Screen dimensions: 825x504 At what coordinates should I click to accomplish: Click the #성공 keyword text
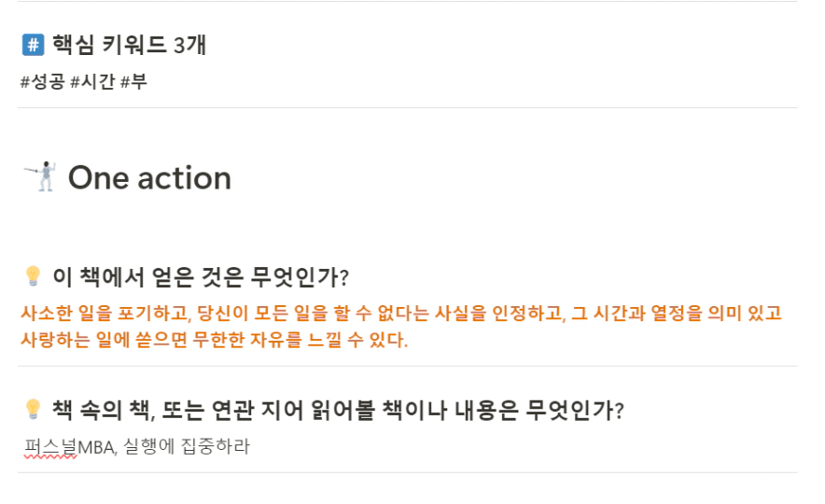43,82
